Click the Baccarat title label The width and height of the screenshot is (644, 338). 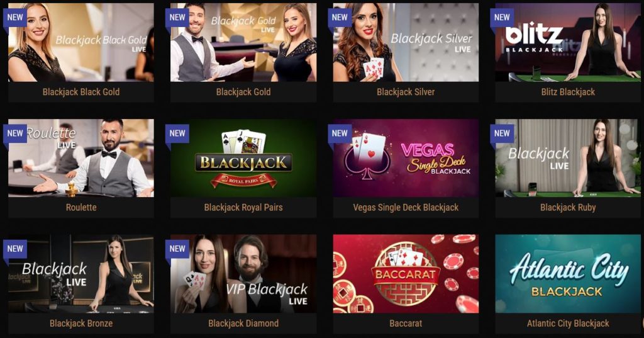point(406,324)
